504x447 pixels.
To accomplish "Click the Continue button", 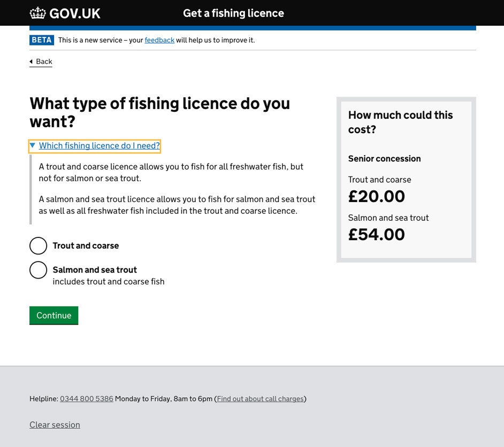I will pyautogui.click(x=54, y=315).
